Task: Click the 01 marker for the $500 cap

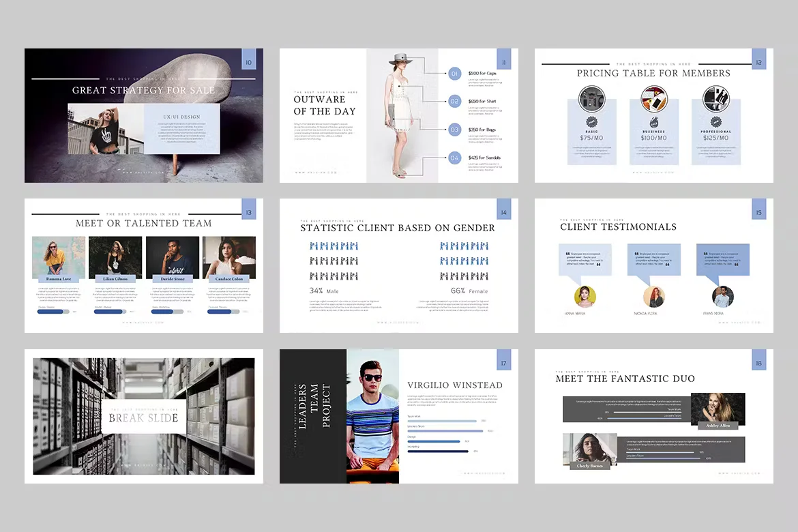Action: 455,74
